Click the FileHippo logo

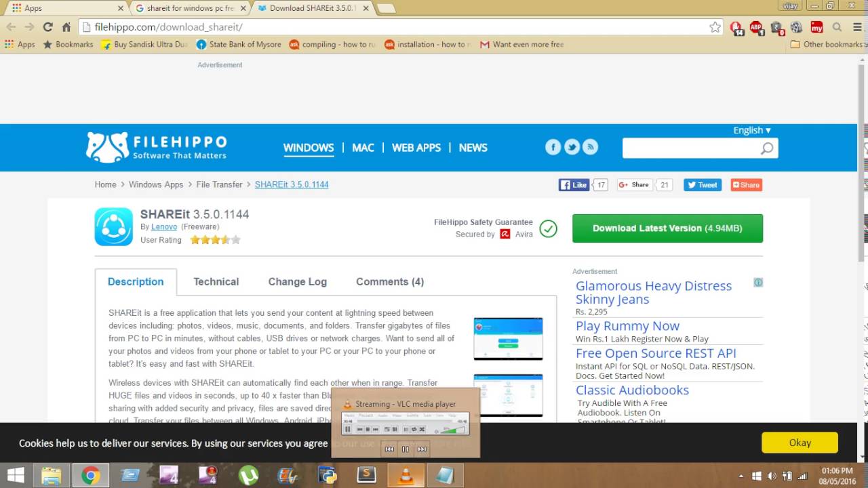[157, 147]
